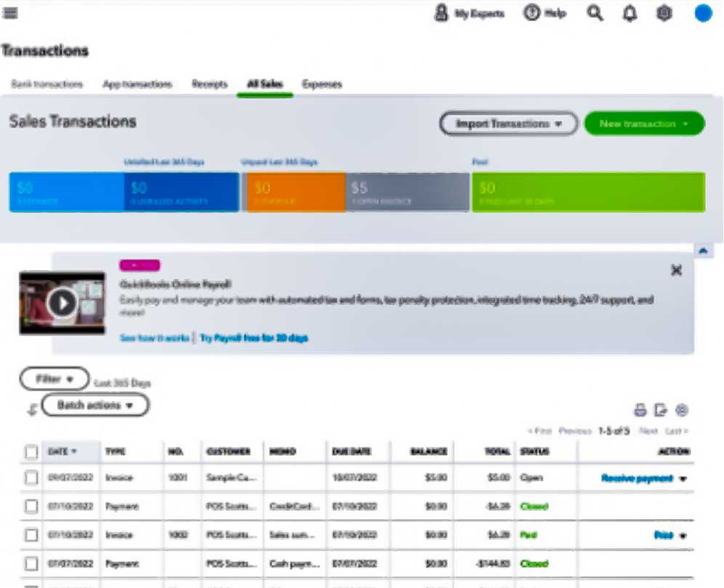Check the -$6.28 Payment row checkbox
This screenshot has width=724, height=588.
point(31,507)
